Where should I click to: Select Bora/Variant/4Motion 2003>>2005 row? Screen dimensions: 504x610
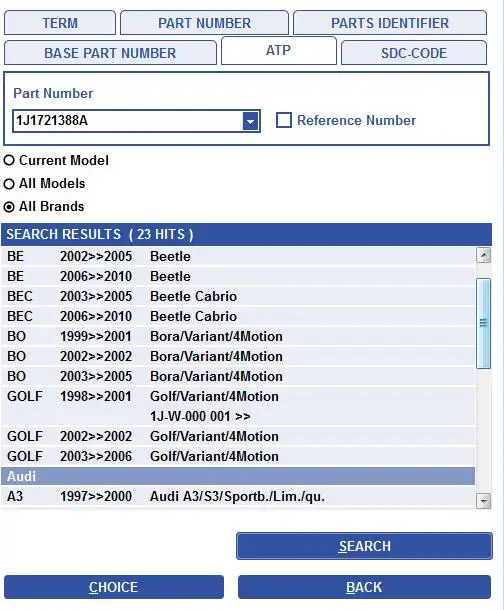(x=238, y=376)
